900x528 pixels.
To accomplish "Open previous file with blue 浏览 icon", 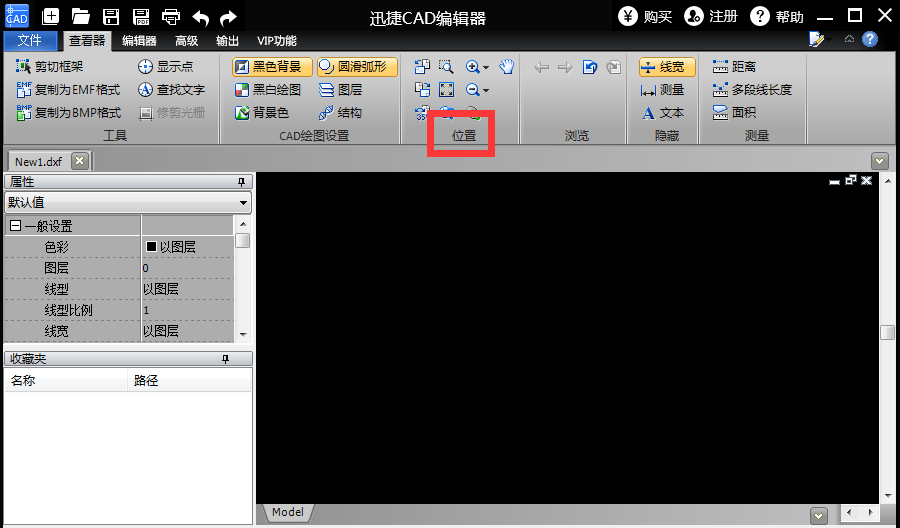I will pos(589,67).
